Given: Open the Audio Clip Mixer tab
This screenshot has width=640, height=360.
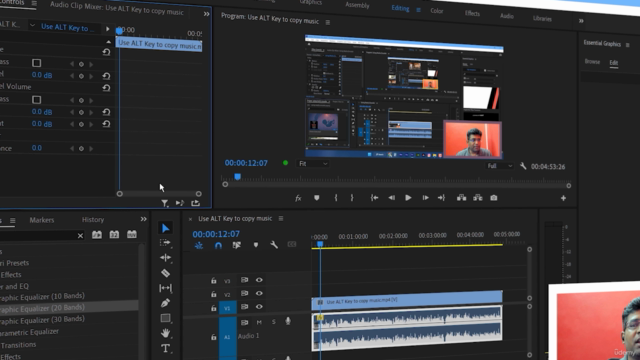Looking at the screenshot, I should 117,9.
